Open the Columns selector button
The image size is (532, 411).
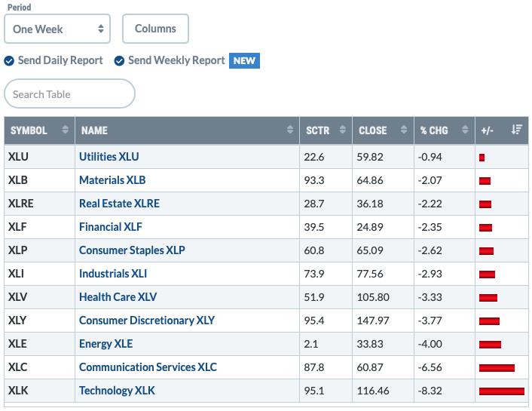click(155, 29)
